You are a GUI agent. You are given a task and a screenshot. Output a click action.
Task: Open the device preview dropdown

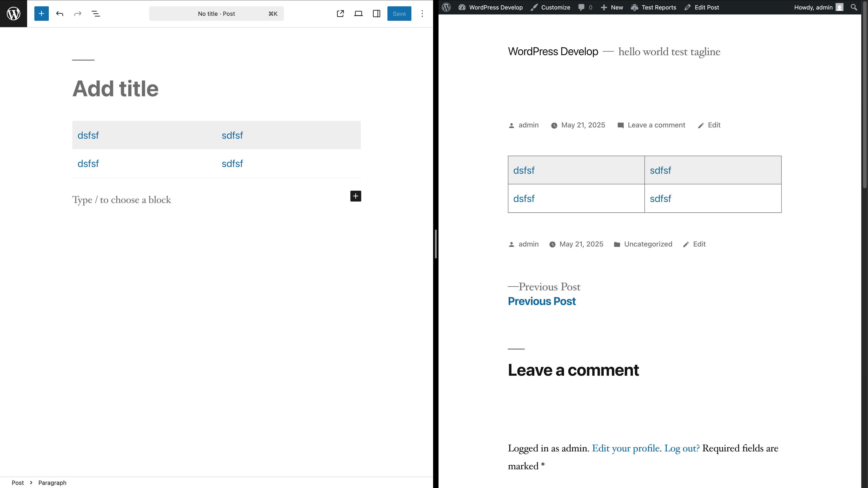(359, 14)
